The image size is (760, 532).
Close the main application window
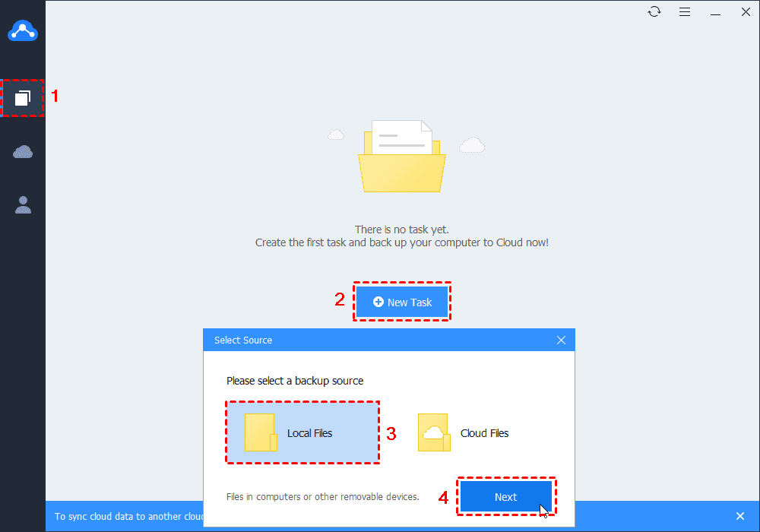point(746,11)
